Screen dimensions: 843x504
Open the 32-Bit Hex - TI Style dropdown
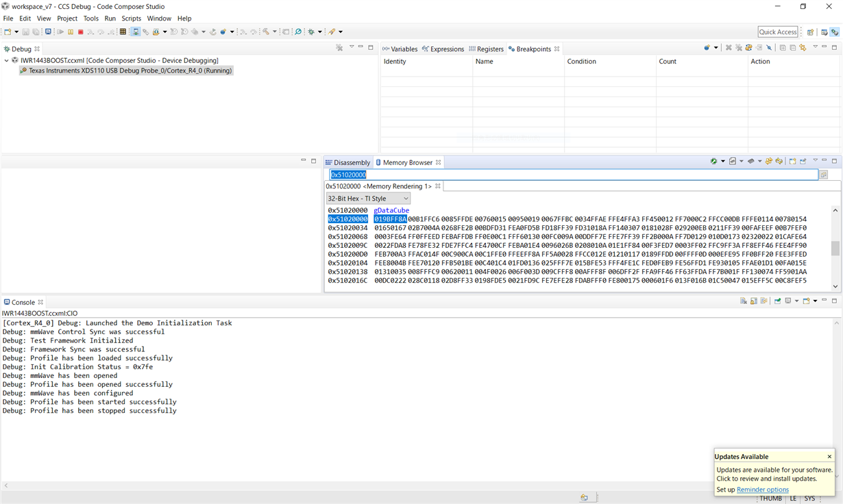click(x=369, y=199)
